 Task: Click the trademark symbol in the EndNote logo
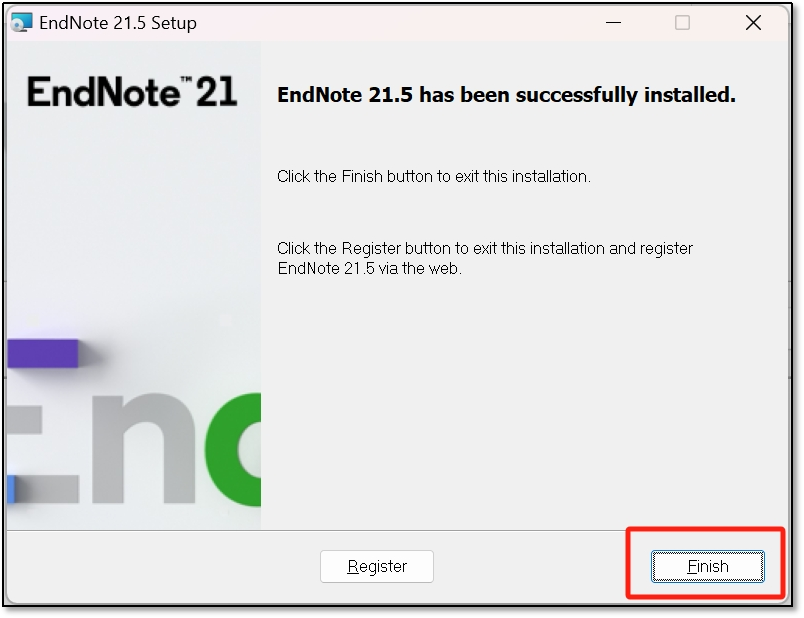pos(187,80)
